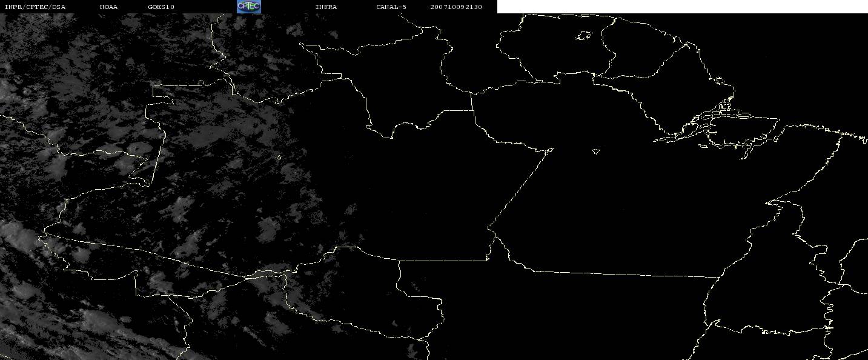
Task: Click the short horizontal border below top center
Action: point(457,110)
